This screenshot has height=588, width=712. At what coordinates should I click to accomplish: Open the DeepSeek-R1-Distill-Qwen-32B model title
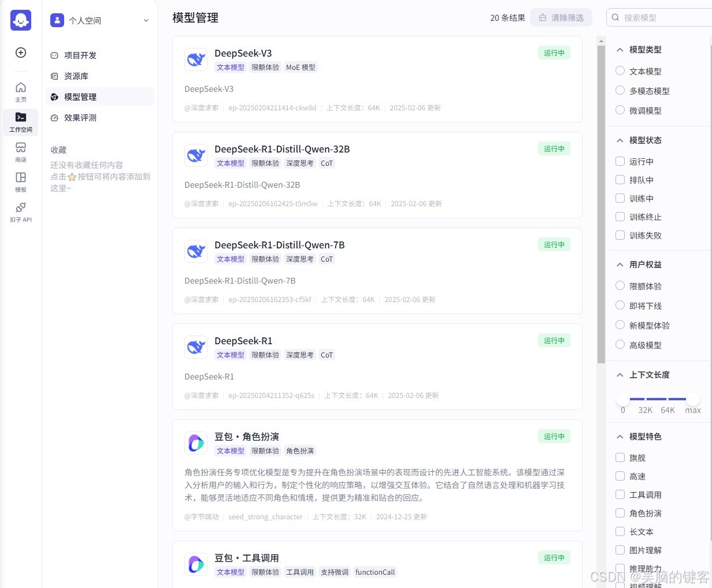(x=282, y=149)
